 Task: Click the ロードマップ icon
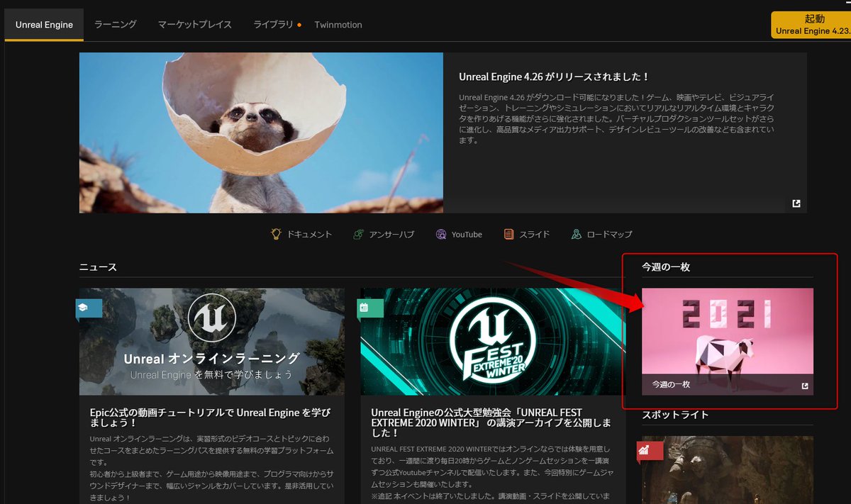577,234
